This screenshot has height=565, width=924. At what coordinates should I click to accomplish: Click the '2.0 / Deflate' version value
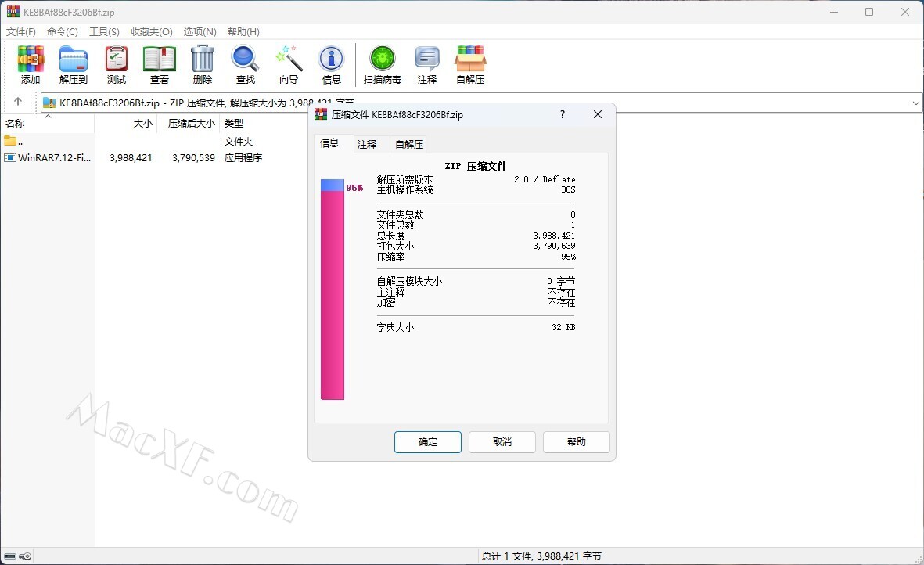point(545,179)
